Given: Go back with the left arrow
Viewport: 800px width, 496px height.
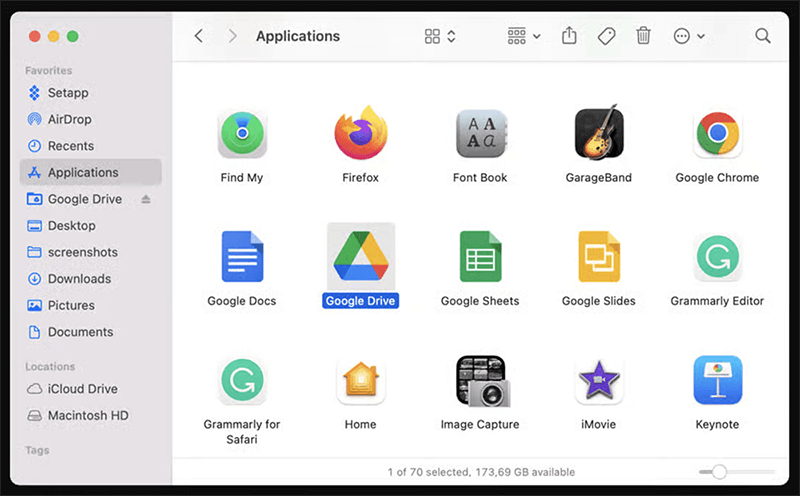Looking at the screenshot, I should (x=199, y=36).
